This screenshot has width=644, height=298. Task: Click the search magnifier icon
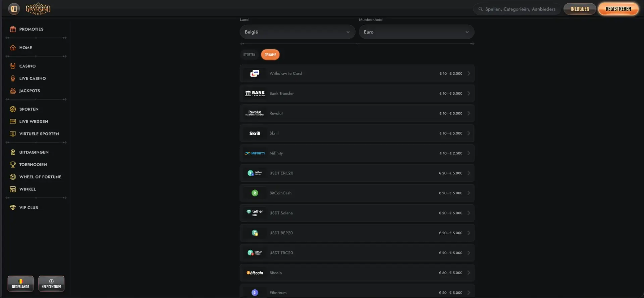[x=480, y=9]
